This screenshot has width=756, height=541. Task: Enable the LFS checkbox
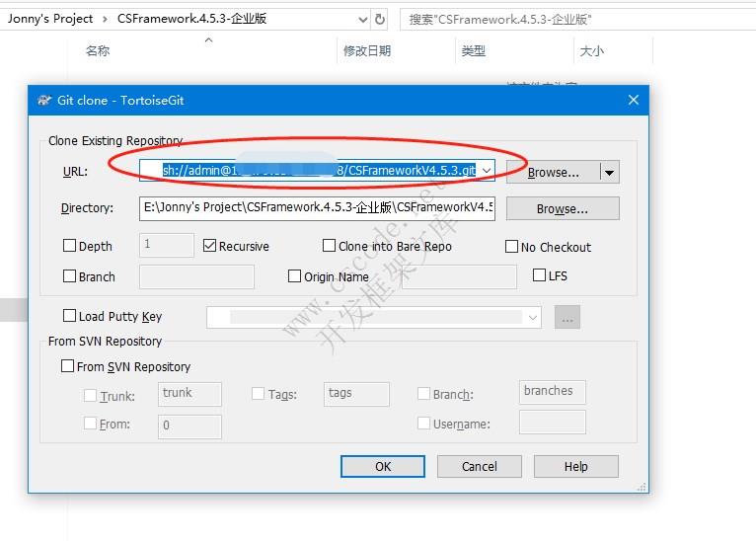(540, 275)
